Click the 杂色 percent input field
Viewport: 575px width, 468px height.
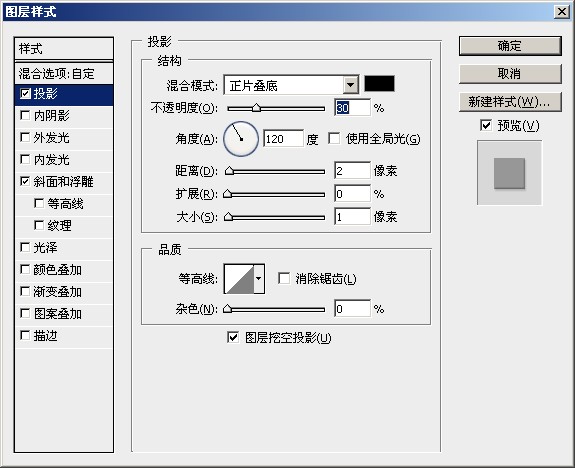[x=352, y=309]
